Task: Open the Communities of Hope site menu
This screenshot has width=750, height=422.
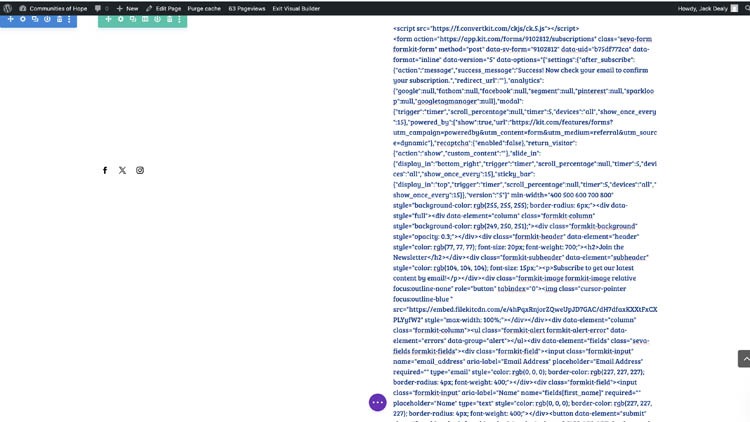Action: click(x=53, y=8)
